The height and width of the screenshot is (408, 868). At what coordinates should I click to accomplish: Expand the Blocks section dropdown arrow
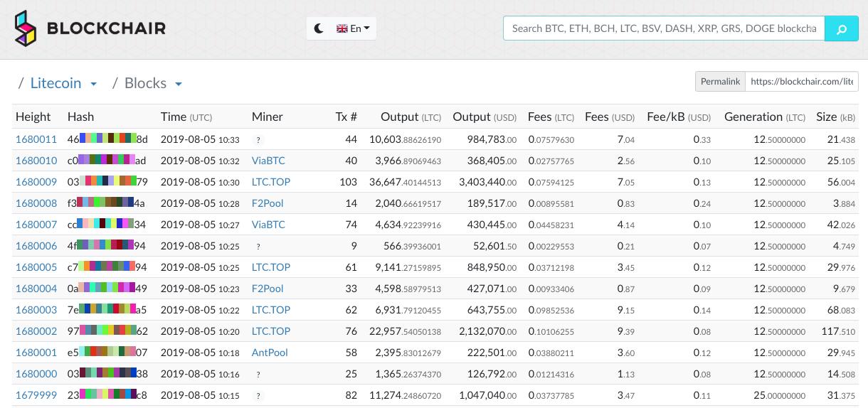(179, 84)
